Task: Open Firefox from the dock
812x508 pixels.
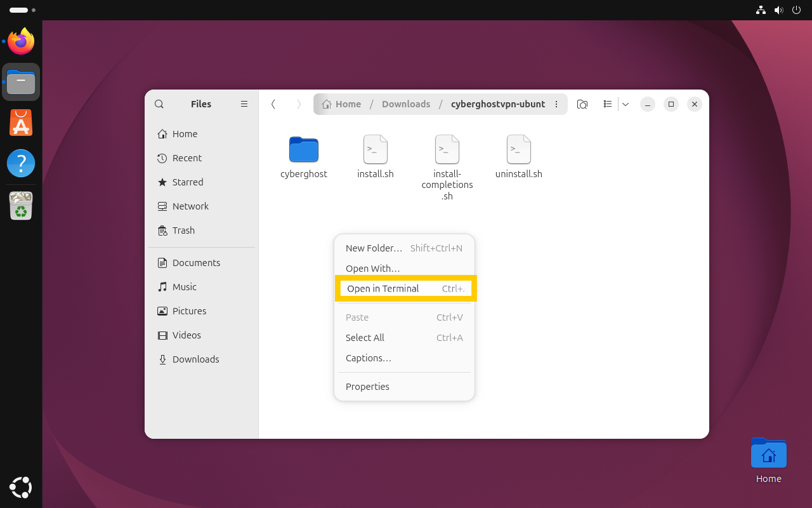Action: 21,41
